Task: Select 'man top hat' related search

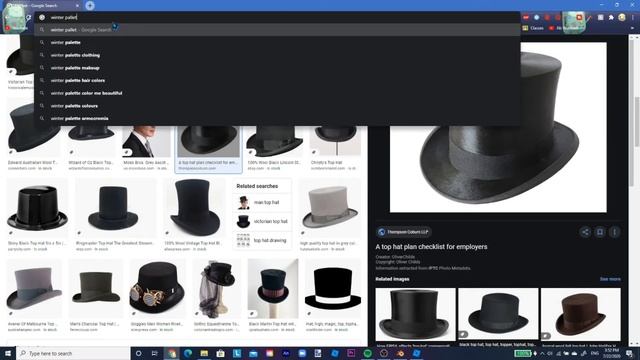Action: tap(262, 202)
